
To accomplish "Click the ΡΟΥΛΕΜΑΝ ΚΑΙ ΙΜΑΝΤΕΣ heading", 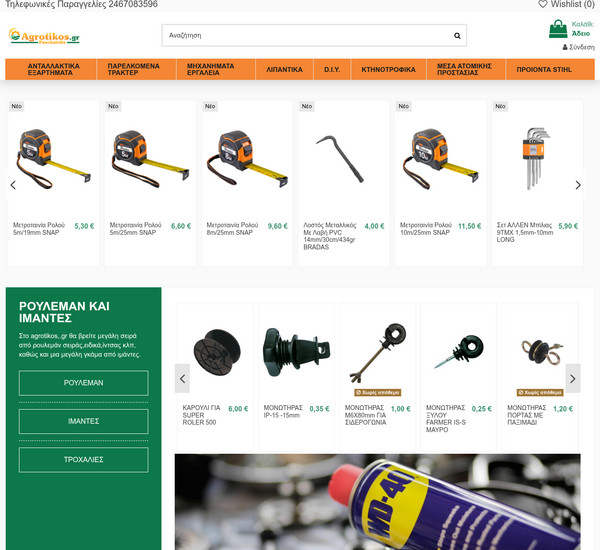I will 64,312.
